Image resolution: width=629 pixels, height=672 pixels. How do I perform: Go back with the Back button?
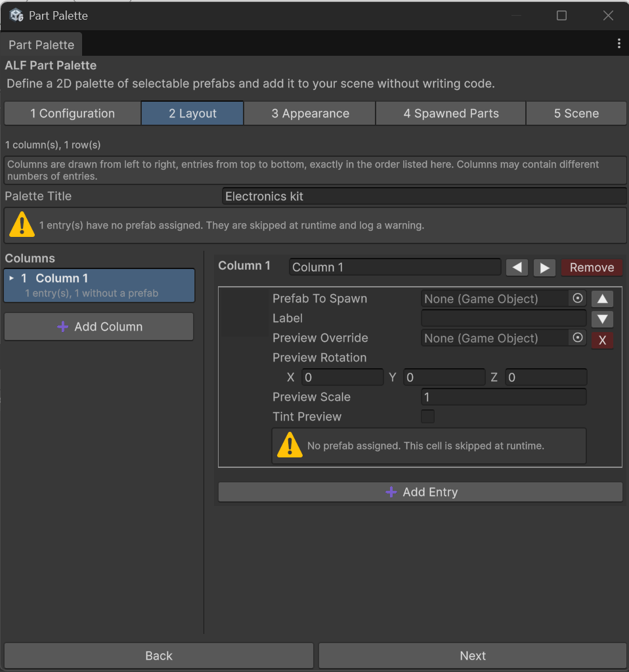pyautogui.click(x=159, y=656)
